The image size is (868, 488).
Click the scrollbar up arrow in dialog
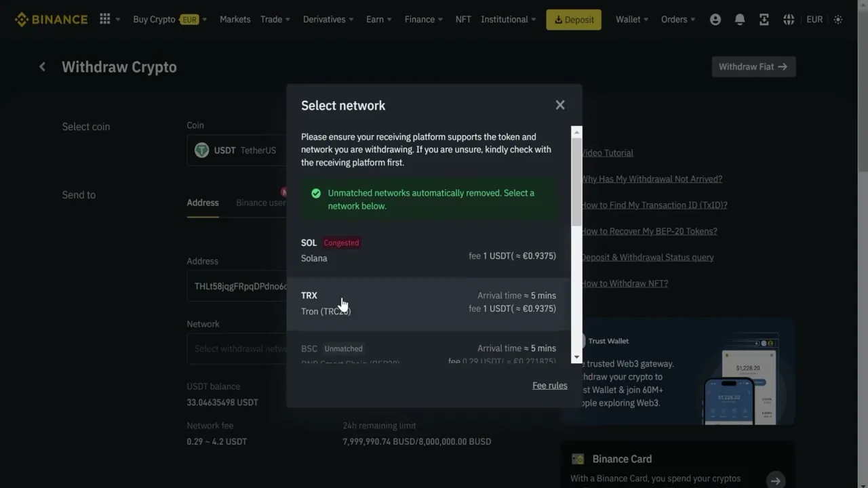tap(576, 131)
